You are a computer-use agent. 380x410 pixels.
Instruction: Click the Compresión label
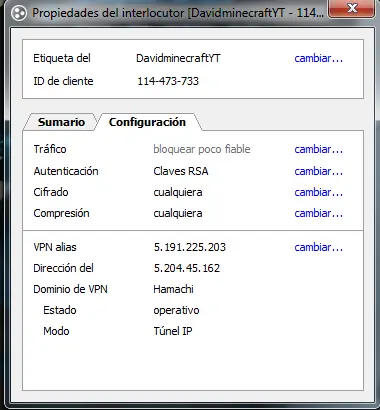pyautogui.click(x=61, y=213)
